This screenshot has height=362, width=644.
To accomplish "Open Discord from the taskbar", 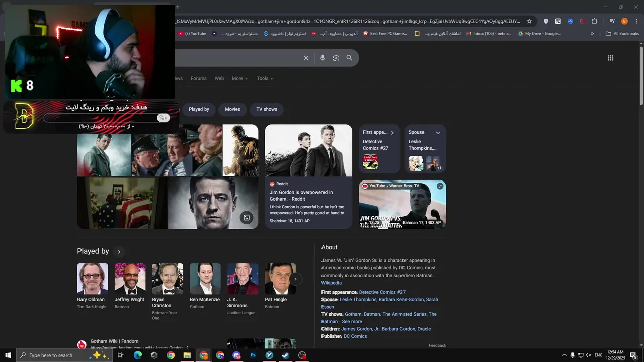I will point(236,355).
